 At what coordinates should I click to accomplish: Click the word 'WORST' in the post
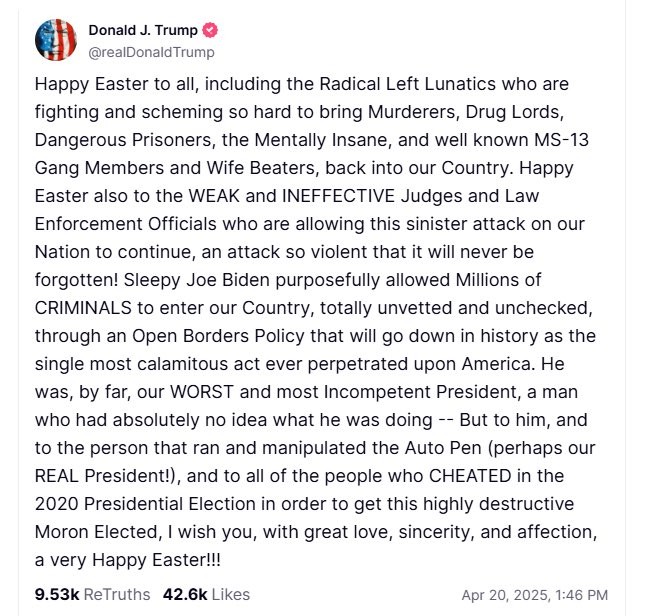pos(202,392)
